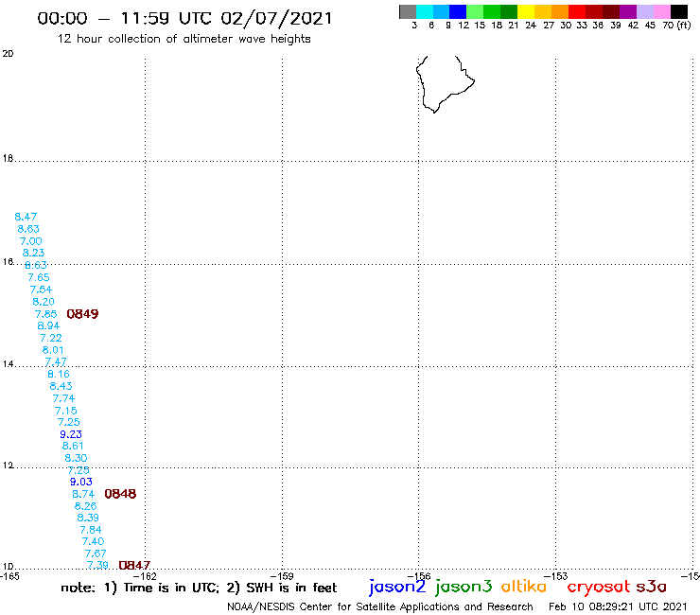This screenshot has width=700, height=615.
Task: Click the jason3 satellite legend label
Action: coord(464,588)
